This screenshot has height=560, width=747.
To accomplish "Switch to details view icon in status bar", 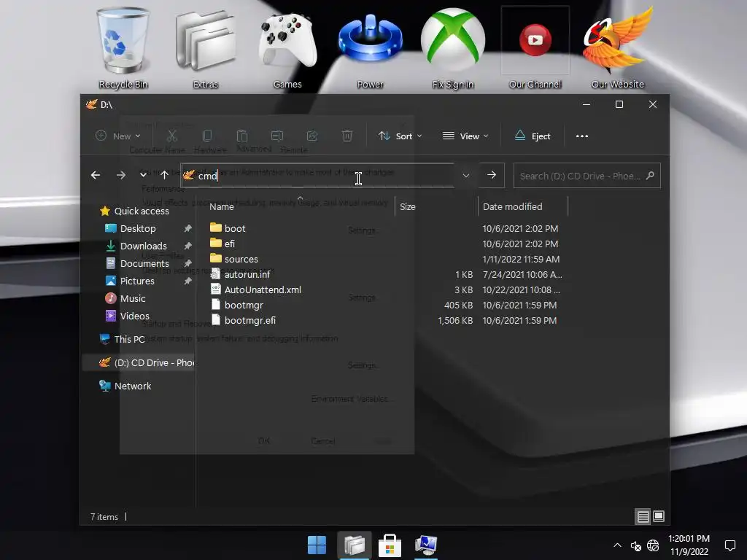I will (643, 517).
